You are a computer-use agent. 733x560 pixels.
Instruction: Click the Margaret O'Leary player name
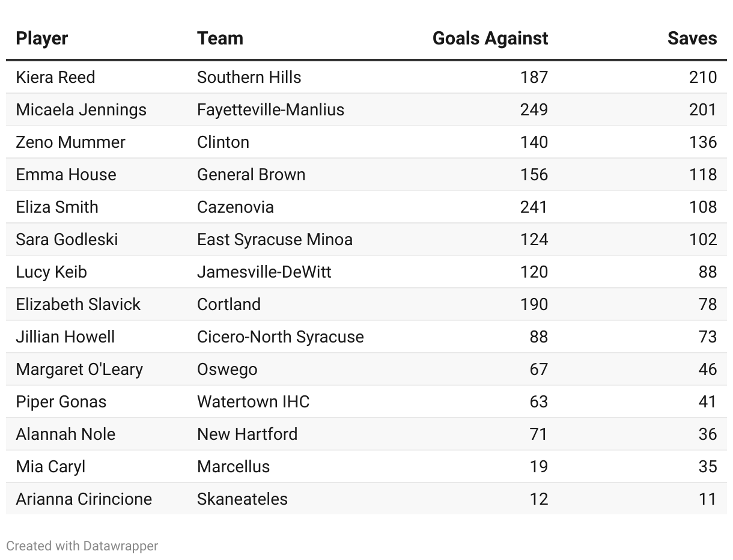pyautogui.click(x=79, y=370)
